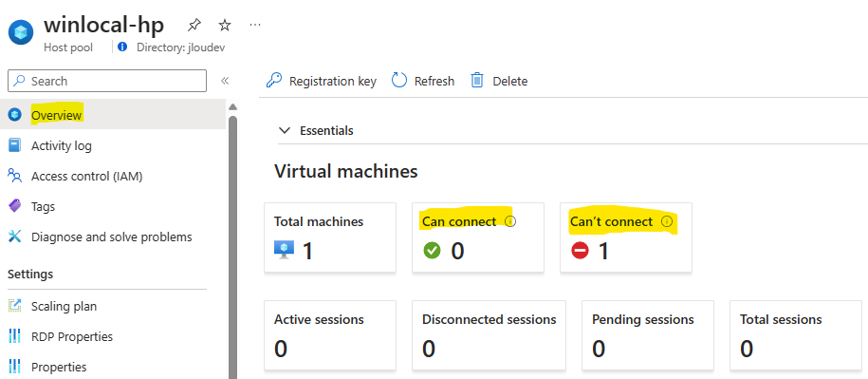Click the Refresh button label
The image size is (868, 379).
pos(434,81)
